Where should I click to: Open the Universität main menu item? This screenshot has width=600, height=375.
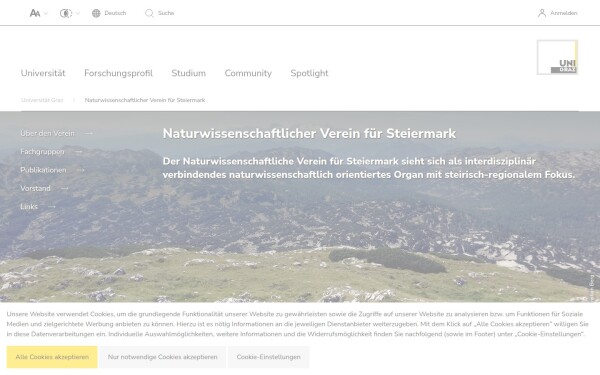tap(43, 73)
